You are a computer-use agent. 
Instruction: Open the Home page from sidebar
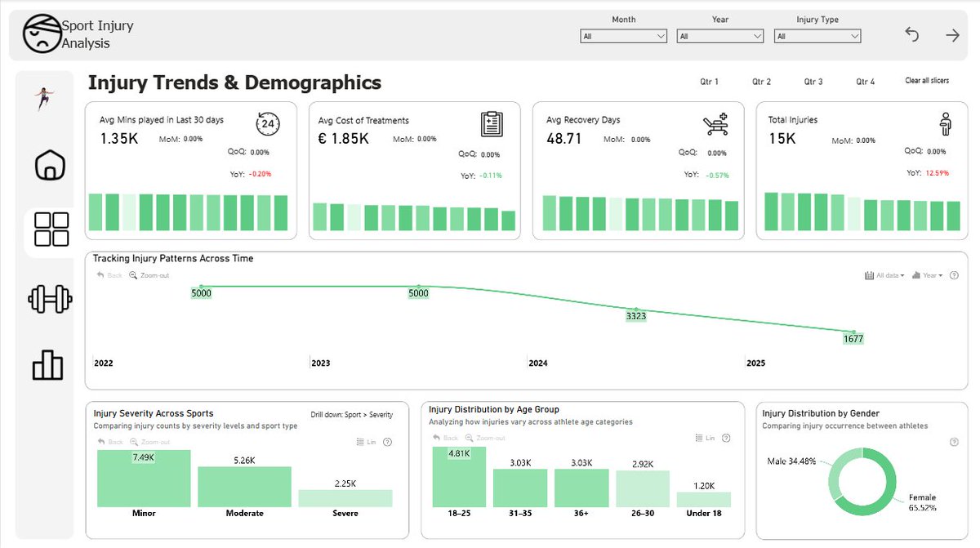tap(50, 164)
